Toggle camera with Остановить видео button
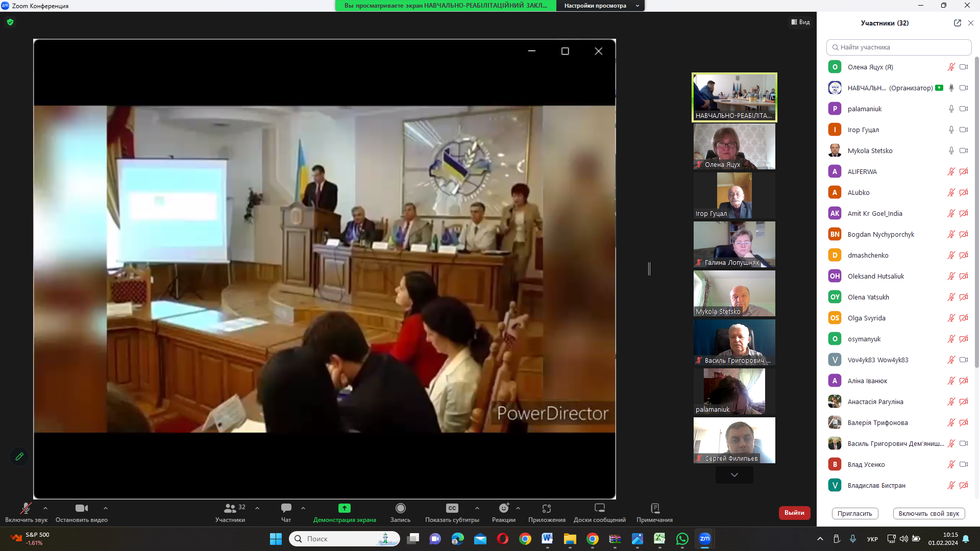Image resolution: width=980 pixels, height=551 pixels. tap(81, 512)
